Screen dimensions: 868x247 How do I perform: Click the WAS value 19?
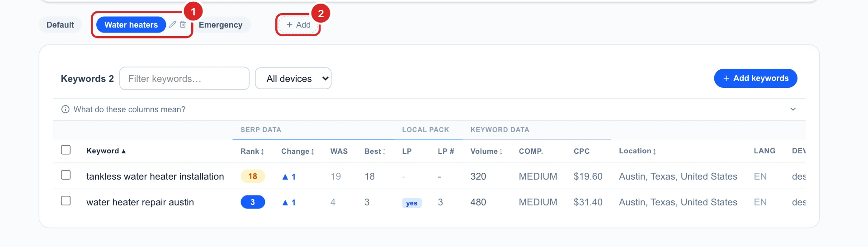(x=336, y=176)
